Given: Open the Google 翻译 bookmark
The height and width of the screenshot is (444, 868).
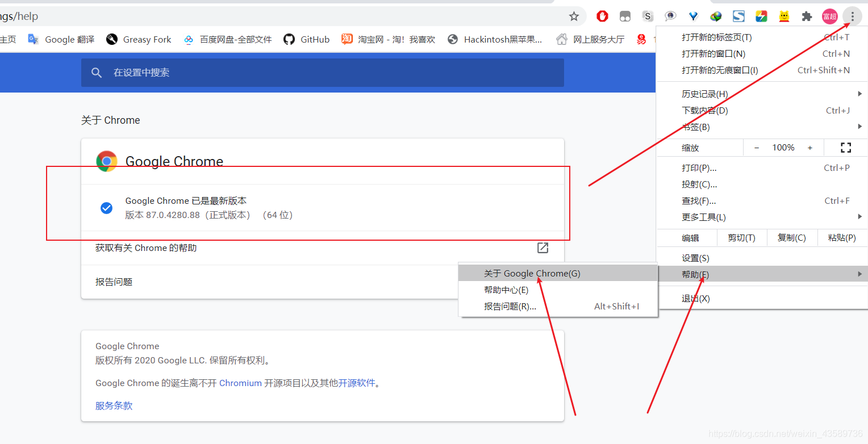Looking at the screenshot, I should 61,39.
